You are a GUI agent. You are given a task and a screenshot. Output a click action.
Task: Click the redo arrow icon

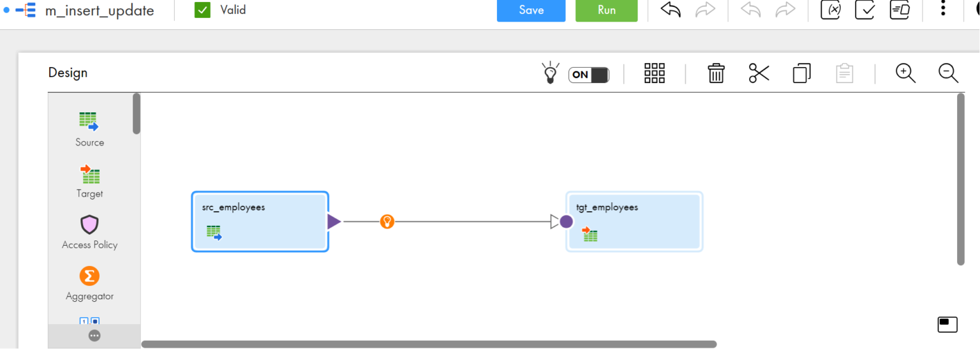705,10
